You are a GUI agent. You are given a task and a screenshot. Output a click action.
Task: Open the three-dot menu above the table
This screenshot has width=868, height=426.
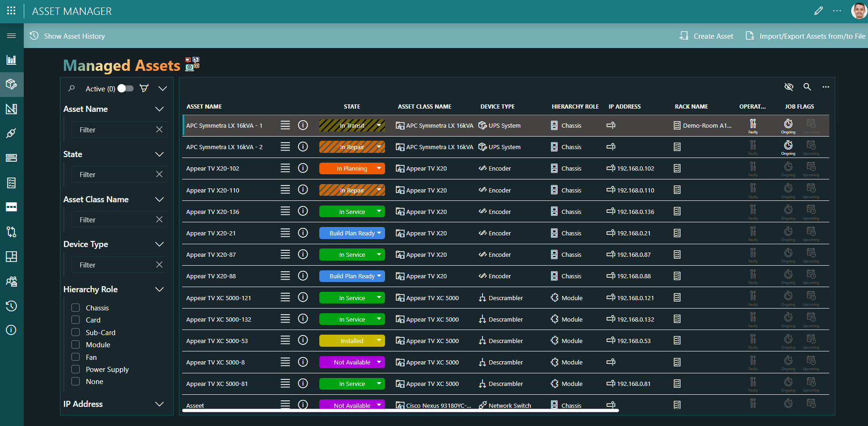(x=826, y=87)
